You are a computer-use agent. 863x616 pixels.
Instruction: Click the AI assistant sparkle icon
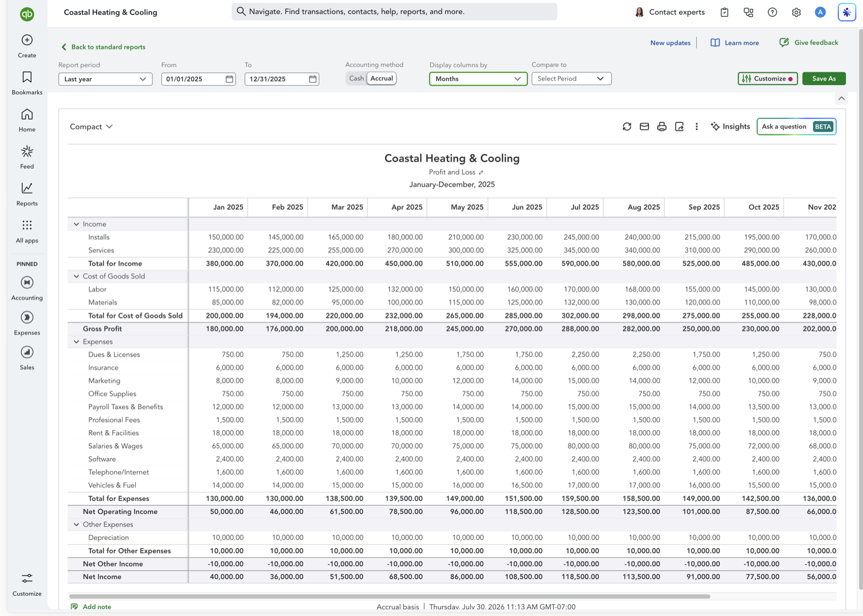(847, 12)
